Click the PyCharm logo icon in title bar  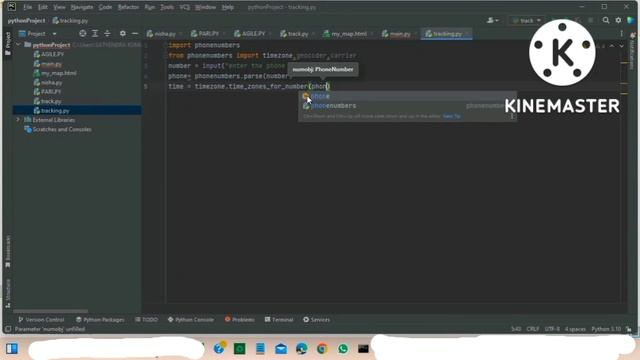11,7
